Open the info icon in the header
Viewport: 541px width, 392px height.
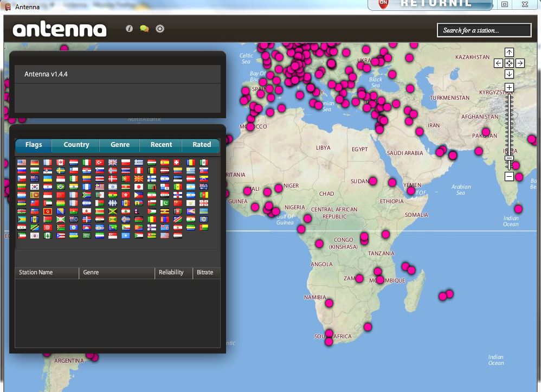(x=129, y=29)
